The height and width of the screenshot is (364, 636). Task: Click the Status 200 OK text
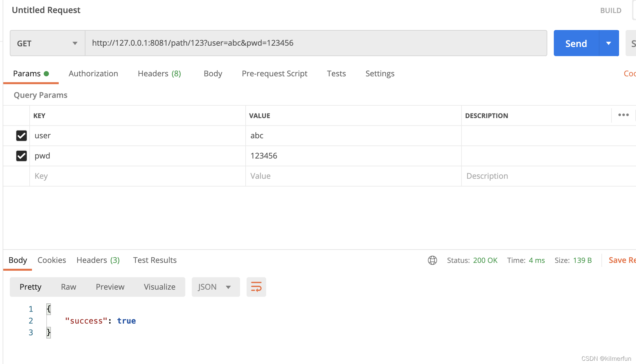tap(472, 260)
